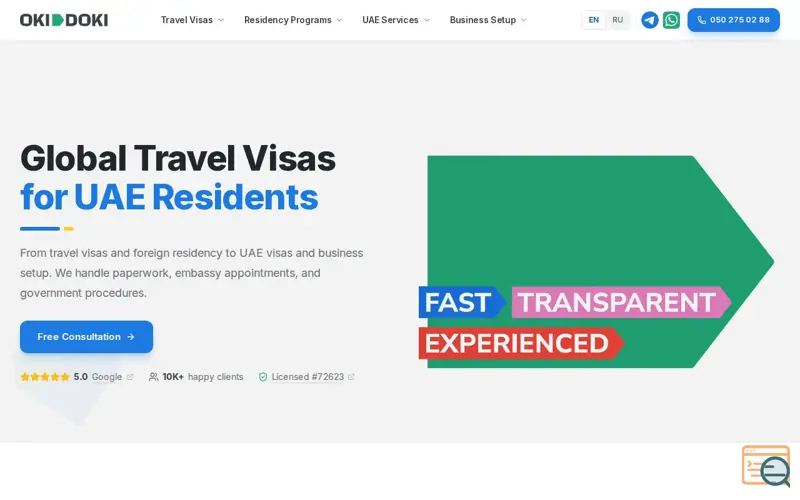
Task: Open the Travel Visas menu label
Action: point(187,20)
